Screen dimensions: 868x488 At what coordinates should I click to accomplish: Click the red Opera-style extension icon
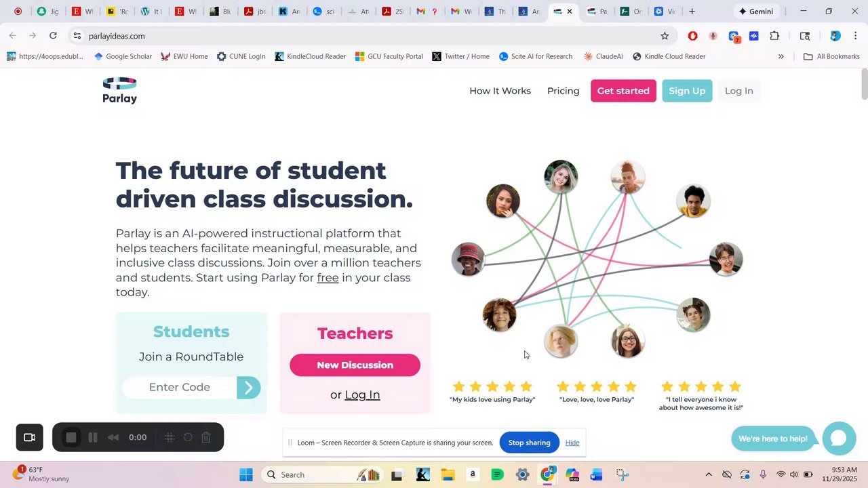click(692, 36)
